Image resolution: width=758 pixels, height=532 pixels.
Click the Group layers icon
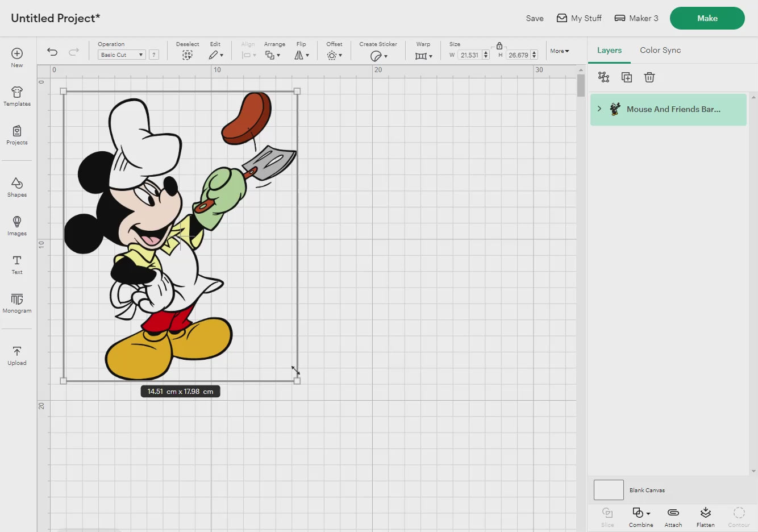[603, 77]
